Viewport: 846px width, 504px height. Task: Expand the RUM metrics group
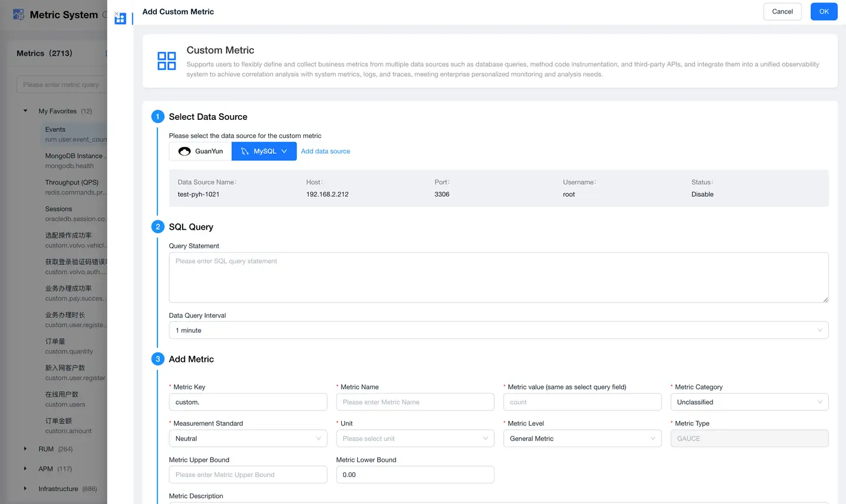[x=25, y=449]
